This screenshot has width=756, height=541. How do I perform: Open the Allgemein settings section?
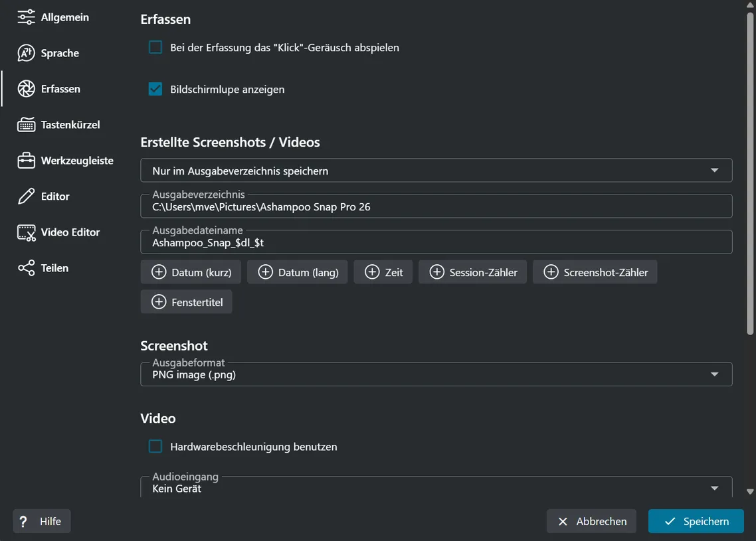click(x=64, y=17)
